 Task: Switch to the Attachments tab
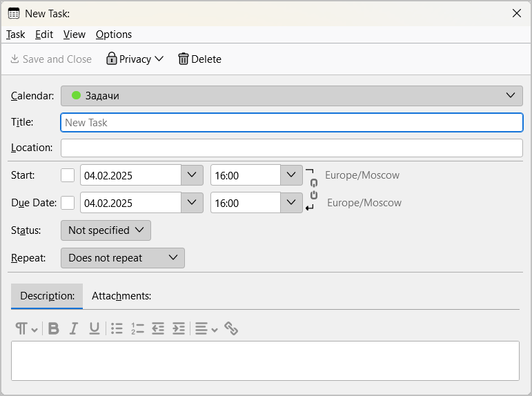point(121,296)
